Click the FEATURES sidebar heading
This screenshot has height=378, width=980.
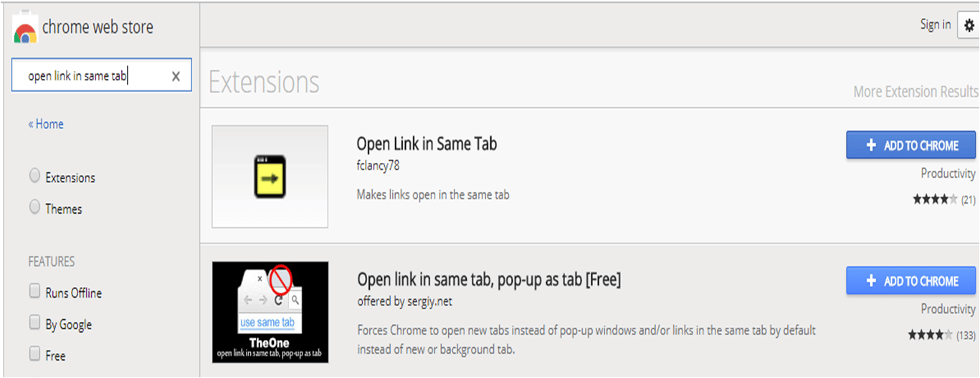pyautogui.click(x=52, y=262)
